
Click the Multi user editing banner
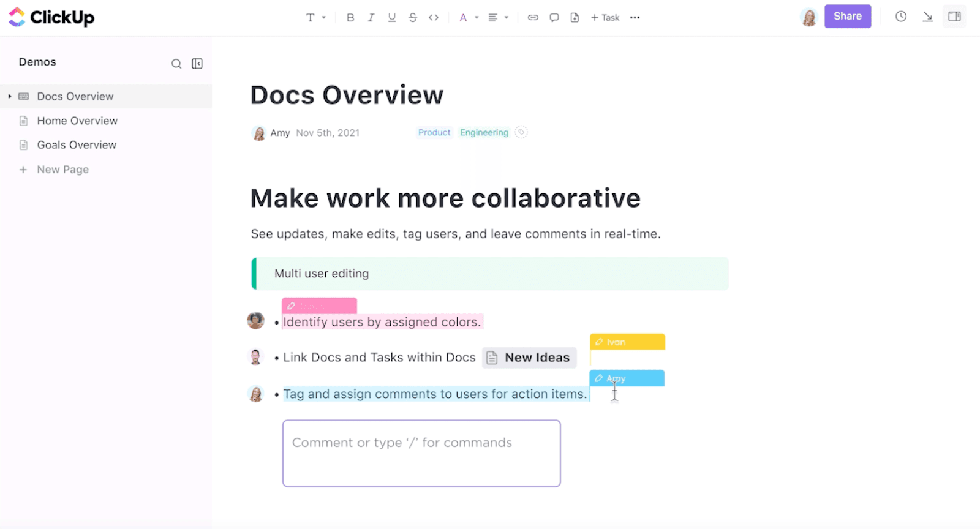coord(490,274)
